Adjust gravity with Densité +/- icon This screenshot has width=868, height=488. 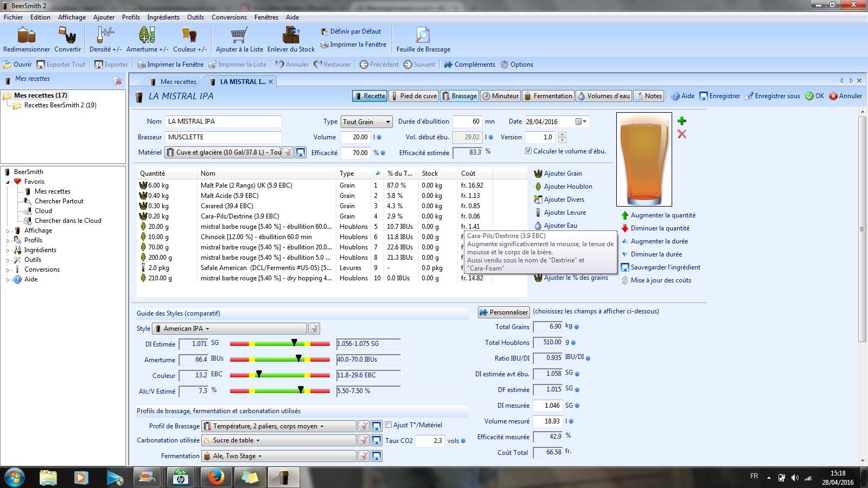tap(105, 40)
